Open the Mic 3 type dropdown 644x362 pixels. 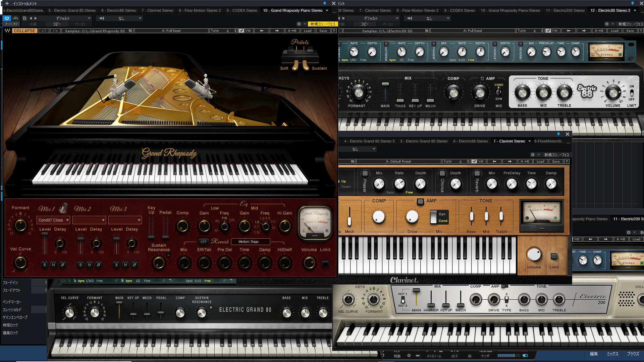pyautogui.click(x=125, y=220)
